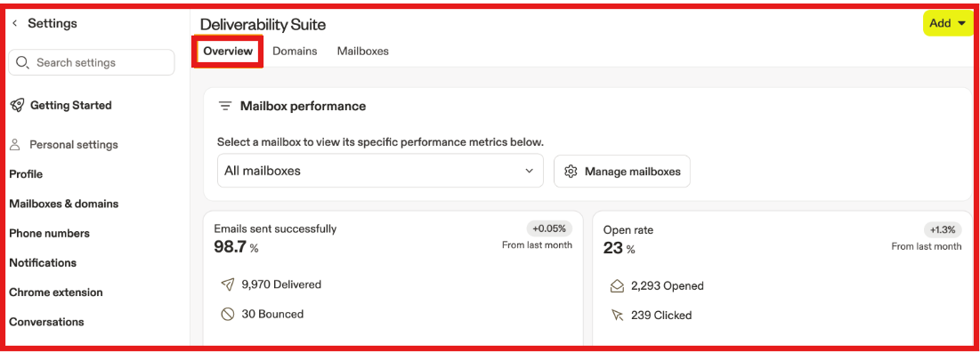Click into the Search settings field
Screen dimensions: 980x352
click(92, 62)
